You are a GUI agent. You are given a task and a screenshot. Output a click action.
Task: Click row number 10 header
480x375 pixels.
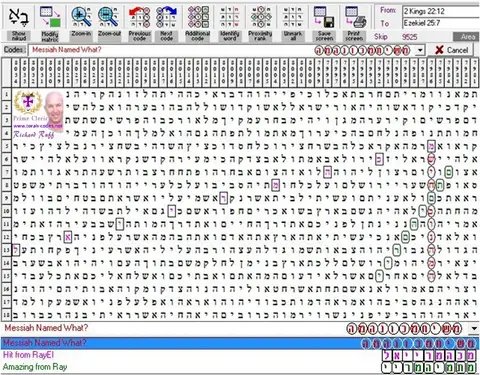pos(6,211)
